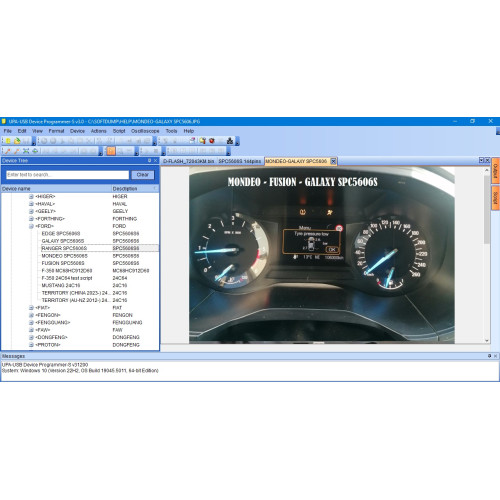Select the TERRITORY (AU-NZ 2012-) device
500x500 pixels.
tap(75, 300)
